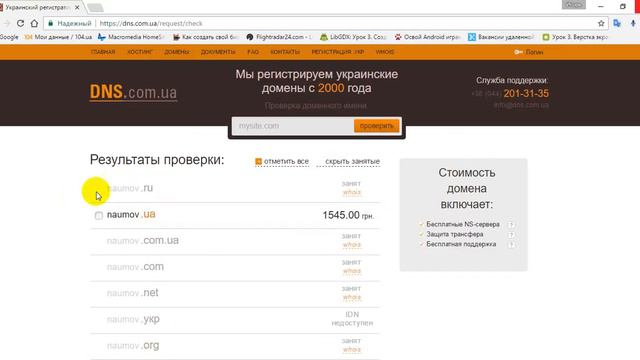Image resolution: width=640 pixels, height=360 pixels.
Task: Open the Вакансии удаленной bookmark
Action: (501, 37)
